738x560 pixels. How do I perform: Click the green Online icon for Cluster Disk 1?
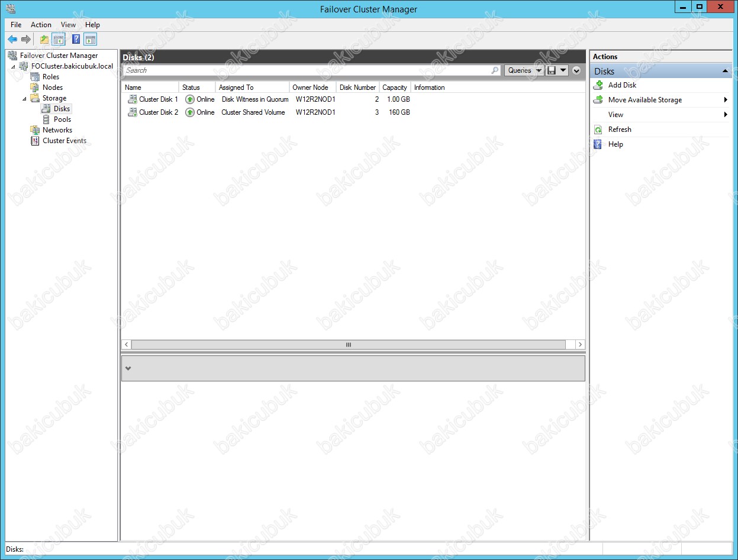[190, 99]
